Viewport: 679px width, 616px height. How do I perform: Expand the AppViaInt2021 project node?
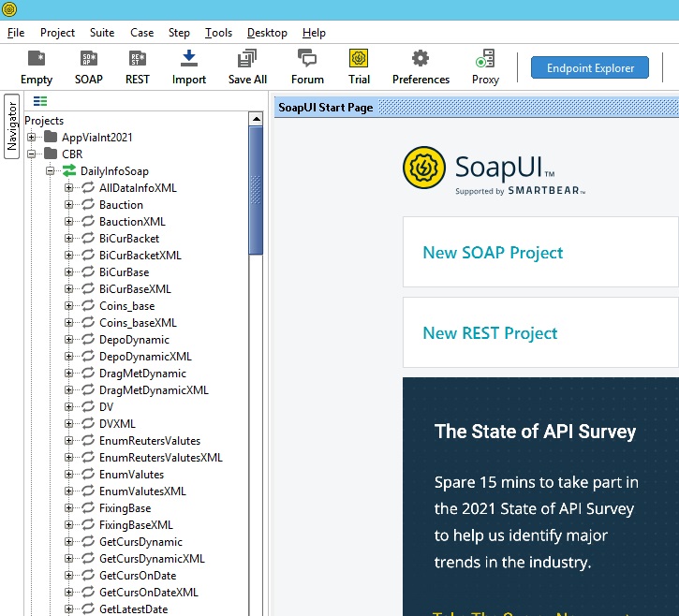[31, 137]
